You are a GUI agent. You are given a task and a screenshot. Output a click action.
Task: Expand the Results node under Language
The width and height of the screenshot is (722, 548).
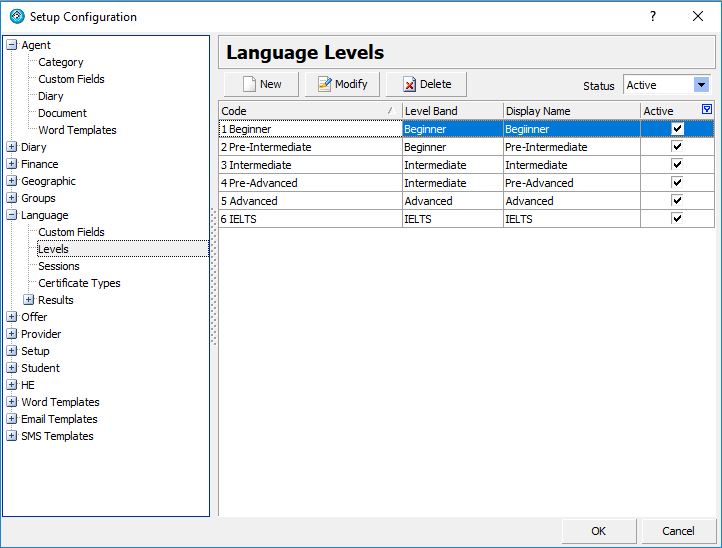point(29,300)
